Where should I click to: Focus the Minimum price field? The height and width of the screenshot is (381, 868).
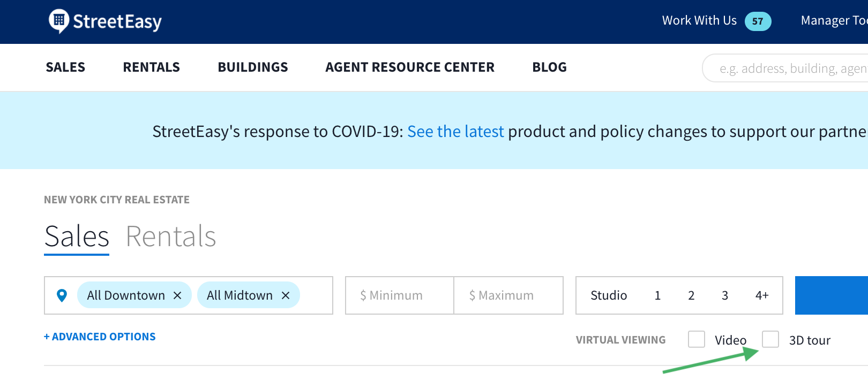click(400, 295)
